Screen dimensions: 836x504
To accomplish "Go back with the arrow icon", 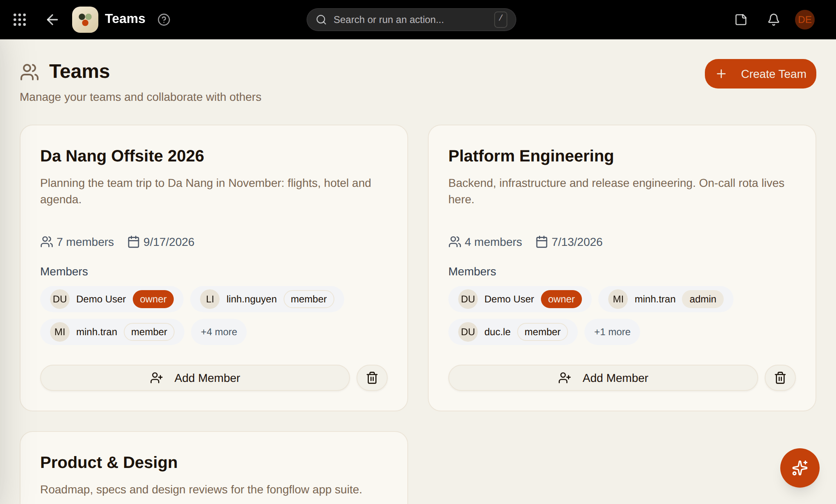I will (52, 20).
